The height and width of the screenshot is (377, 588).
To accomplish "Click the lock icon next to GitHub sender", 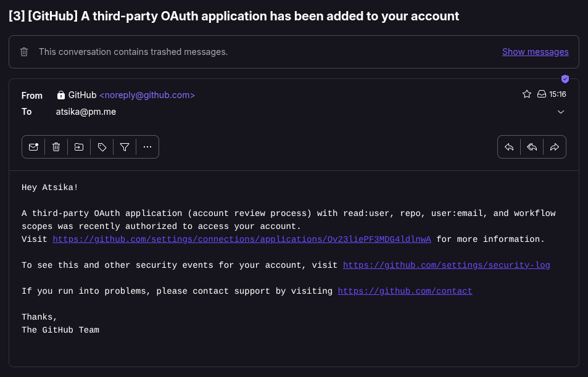I will point(61,95).
